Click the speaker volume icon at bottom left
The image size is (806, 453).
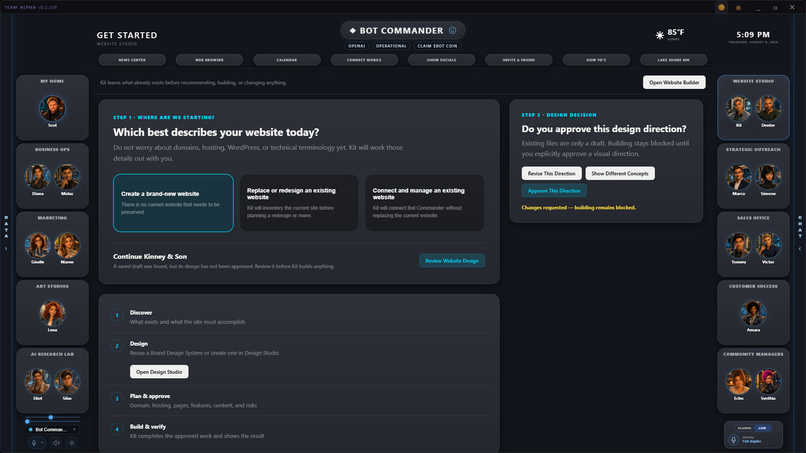point(57,443)
